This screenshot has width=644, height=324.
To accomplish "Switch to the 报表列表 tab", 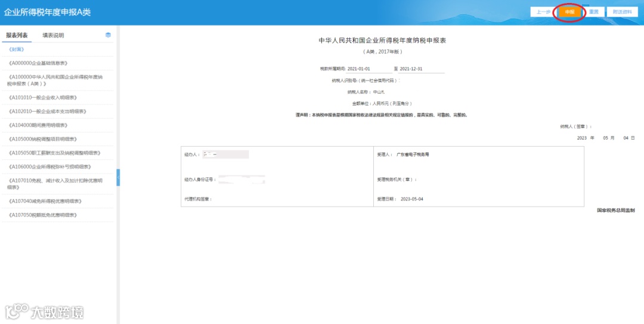I will click(x=17, y=35).
